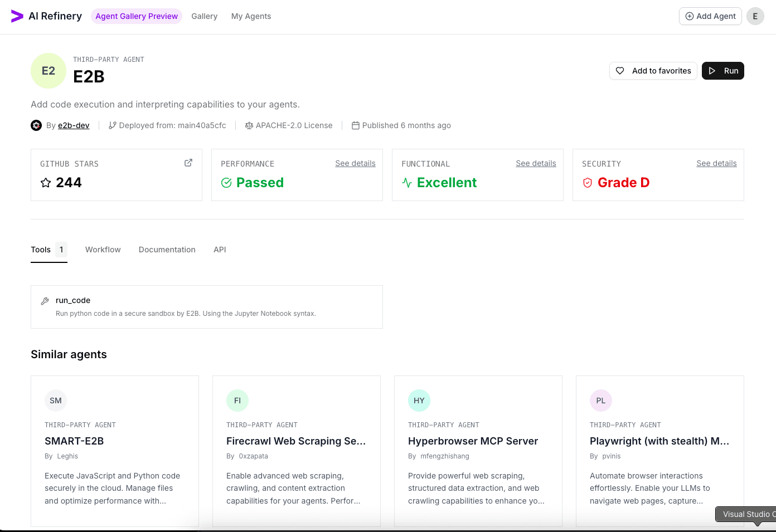This screenshot has width=776, height=532.
Task: Open the API tab
Action: pos(220,250)
